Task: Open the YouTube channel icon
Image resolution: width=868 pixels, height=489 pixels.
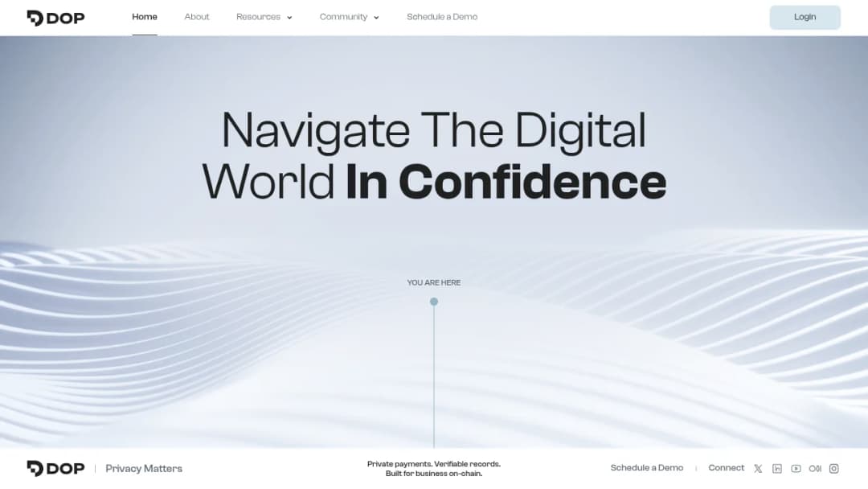Action: [x=796, y=469]
